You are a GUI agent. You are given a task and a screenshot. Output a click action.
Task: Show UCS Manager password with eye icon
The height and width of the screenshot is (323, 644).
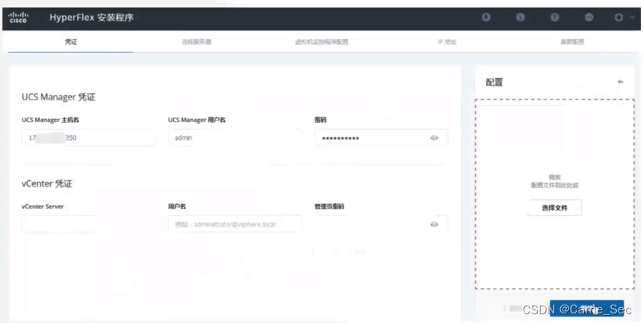(434, 138)
